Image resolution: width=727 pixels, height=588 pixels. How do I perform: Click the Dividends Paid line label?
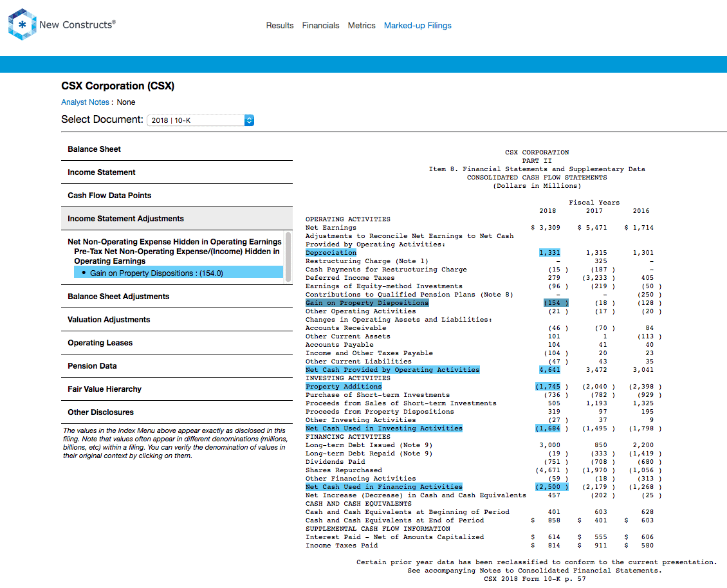[x=335, y=462]
